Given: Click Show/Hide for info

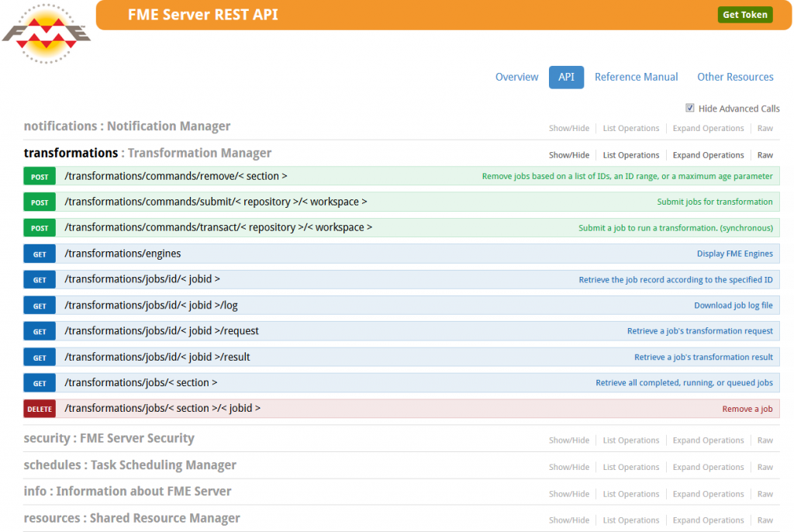Looking at the screenshot, I should coord(569,494).
